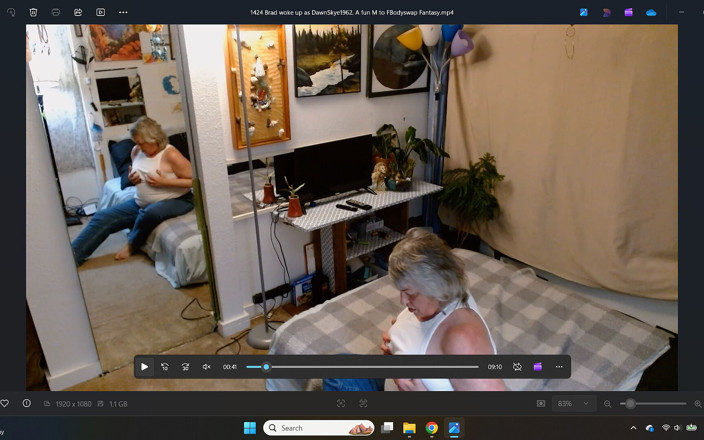Open Google Chrome from the taskbar
Screen dimensions: 704x440
(x=431, y=428)
